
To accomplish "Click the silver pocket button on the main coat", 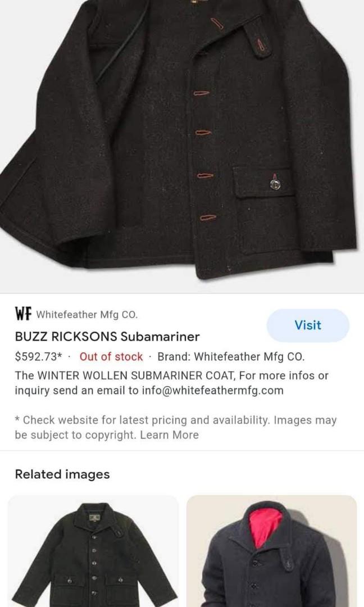I will (x=275, y=185).
